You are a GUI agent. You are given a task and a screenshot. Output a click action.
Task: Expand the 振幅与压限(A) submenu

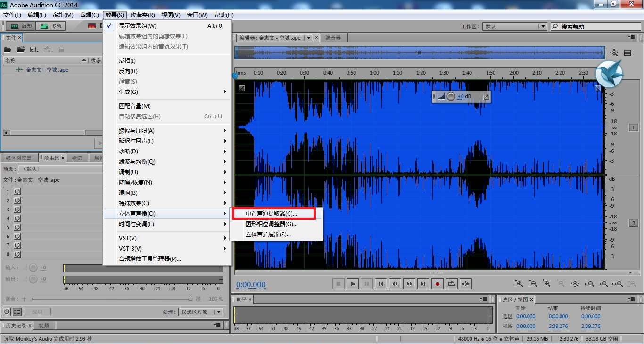tap(167, 130)
